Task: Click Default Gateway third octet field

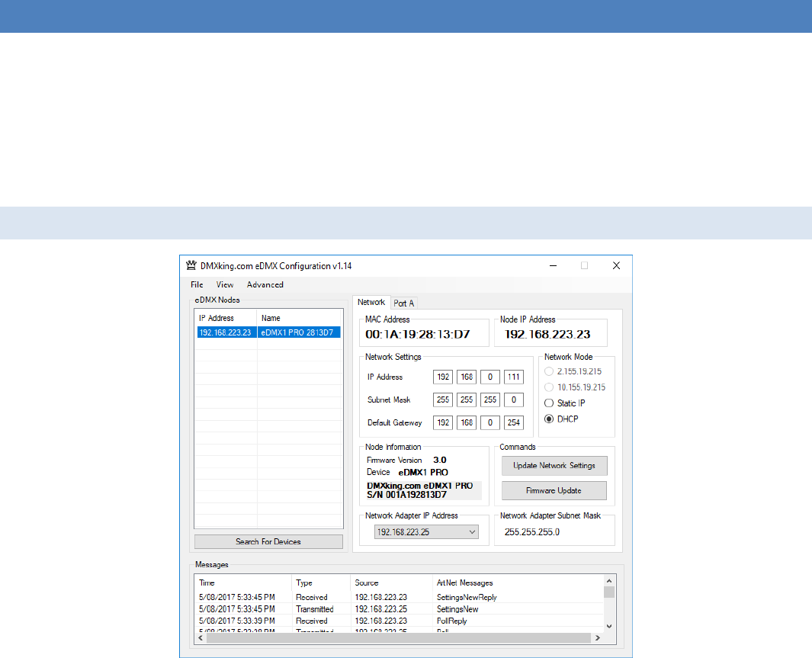Action: (490, 422)
